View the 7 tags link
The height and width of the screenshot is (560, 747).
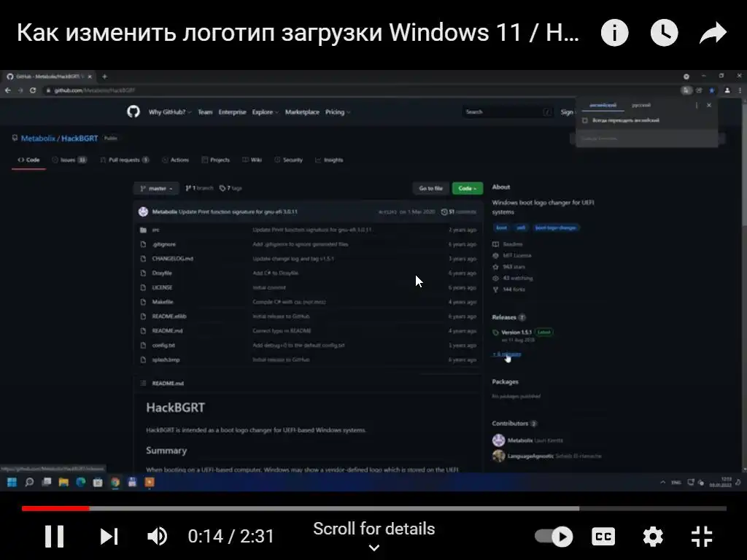231,188
